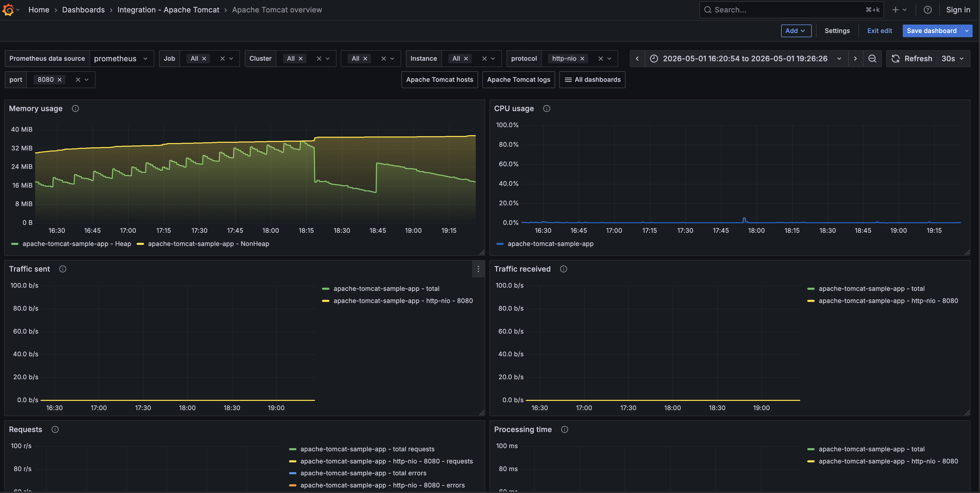Toggle total series in Traffic sent legend

(x=387, y=288)
